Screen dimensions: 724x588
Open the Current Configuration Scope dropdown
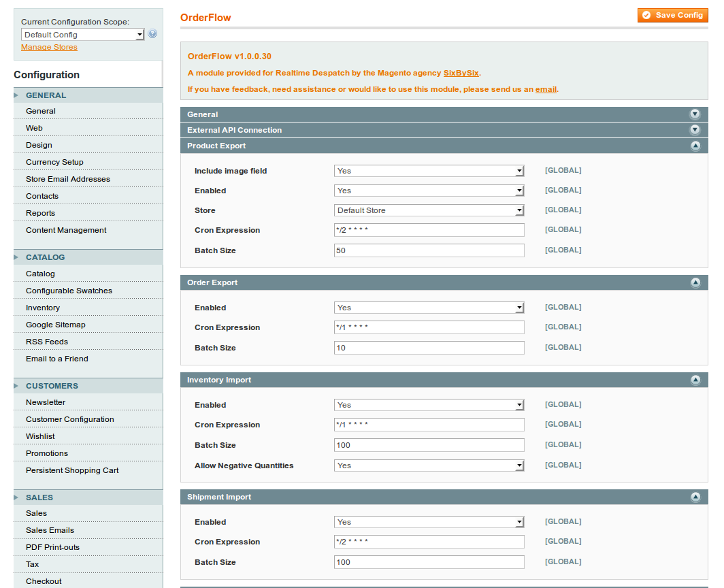tap(82, 34)
